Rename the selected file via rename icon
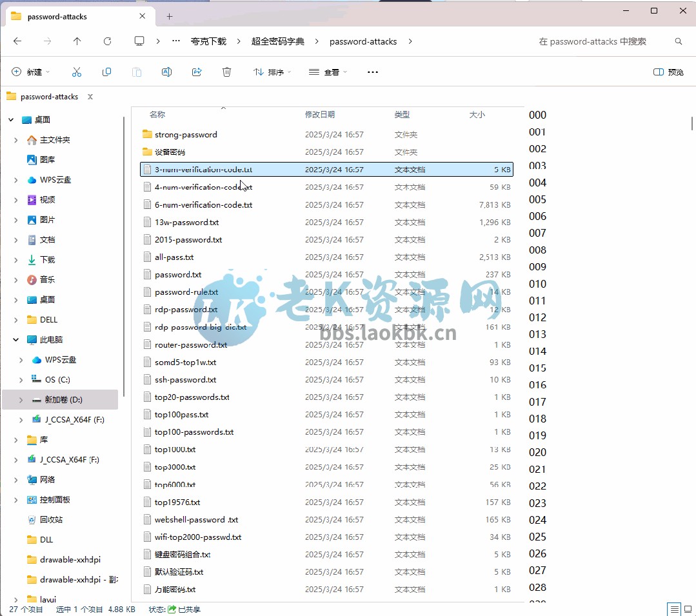 [166, 72]
